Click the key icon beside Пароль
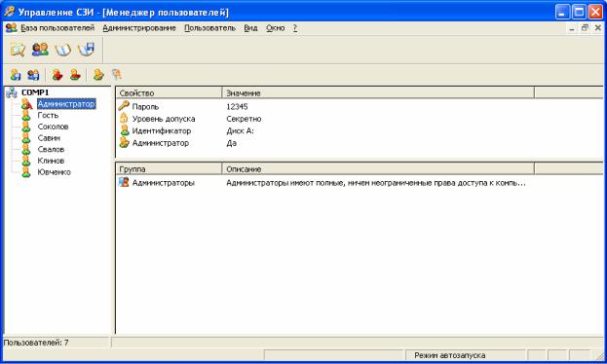 tap(124, 106)
